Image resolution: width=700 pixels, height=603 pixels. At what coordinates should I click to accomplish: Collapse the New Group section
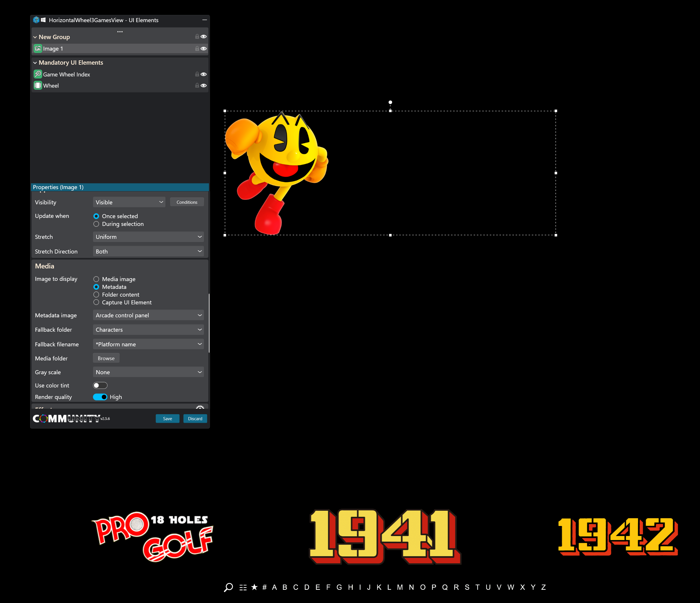click(35, 37)
